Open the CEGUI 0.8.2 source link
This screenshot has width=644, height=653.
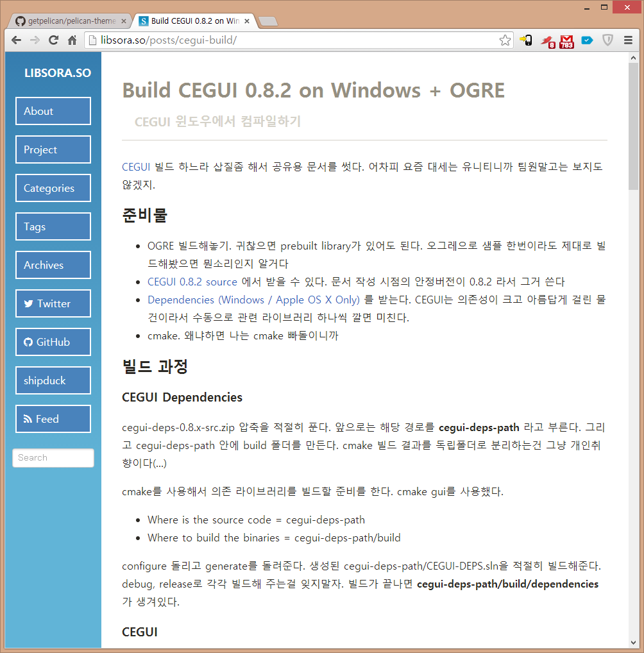point(192,282)
